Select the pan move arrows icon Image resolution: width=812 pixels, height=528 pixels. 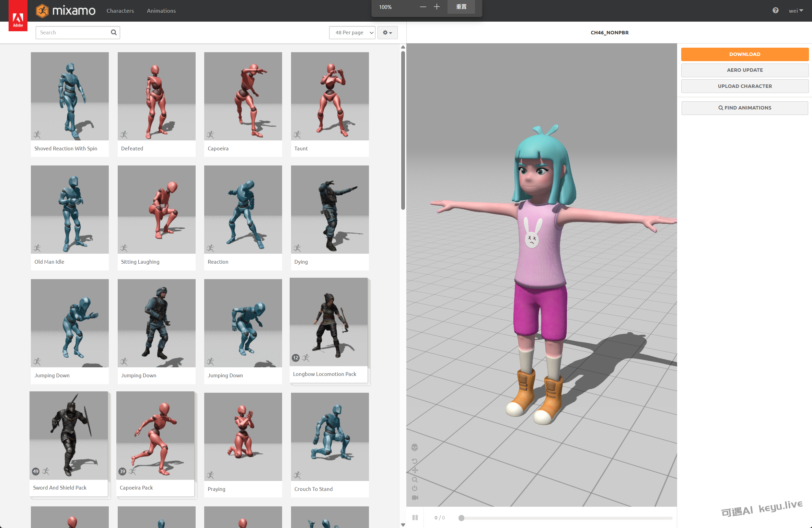(x=415, y=470)
